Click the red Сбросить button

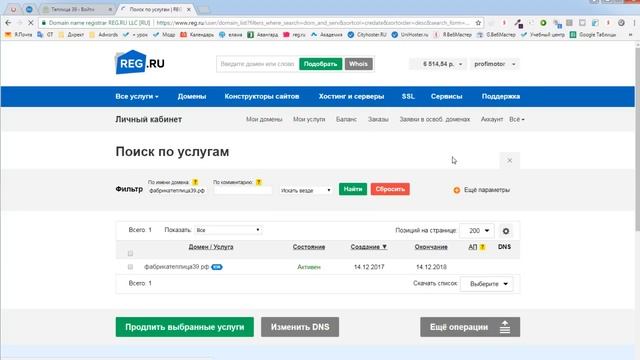coord(390,189)
